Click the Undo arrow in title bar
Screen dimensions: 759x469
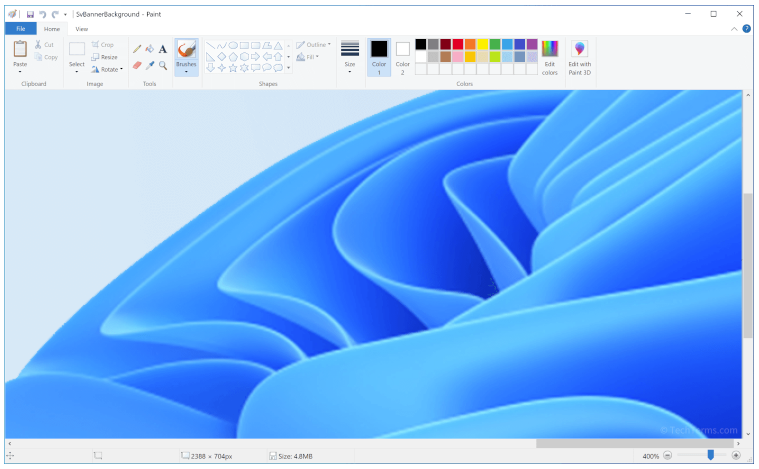pos(43,14)
